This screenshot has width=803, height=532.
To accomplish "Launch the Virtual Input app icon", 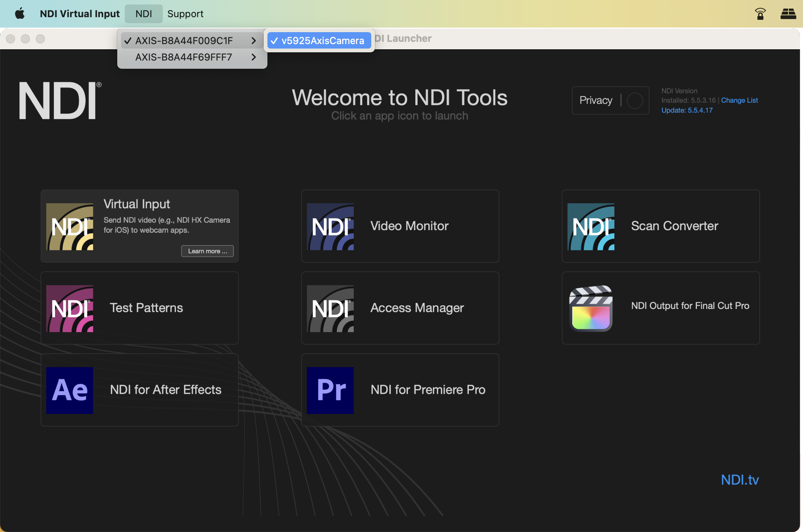I will point(69,226).
